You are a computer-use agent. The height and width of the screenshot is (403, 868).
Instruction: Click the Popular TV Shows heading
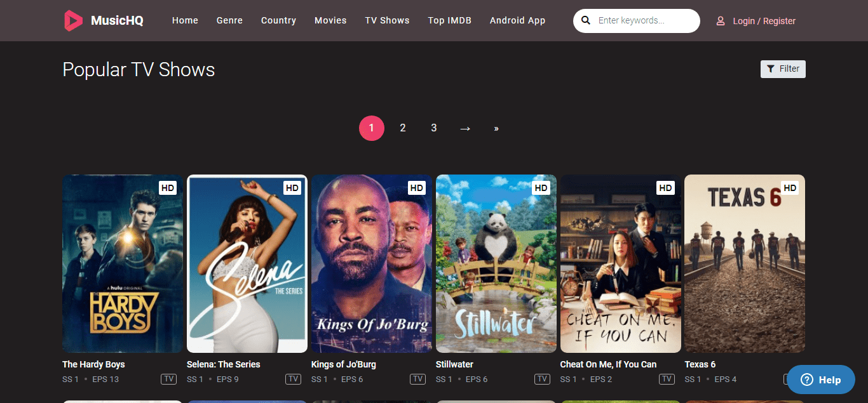[139, 69]
